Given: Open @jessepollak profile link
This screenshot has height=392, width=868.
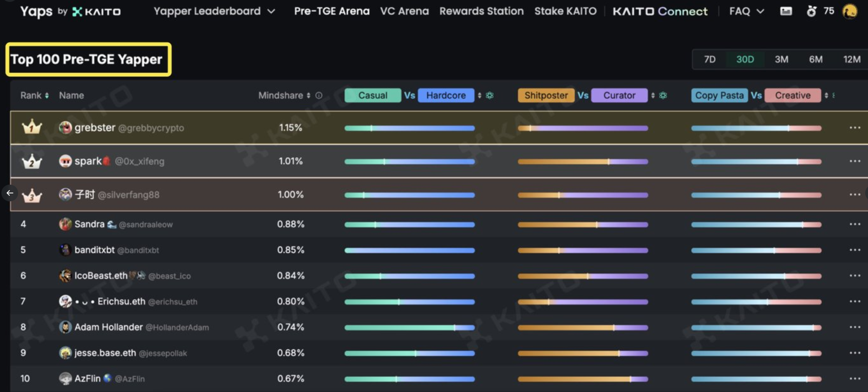Looking at the screenshot, I should (163, 353).
